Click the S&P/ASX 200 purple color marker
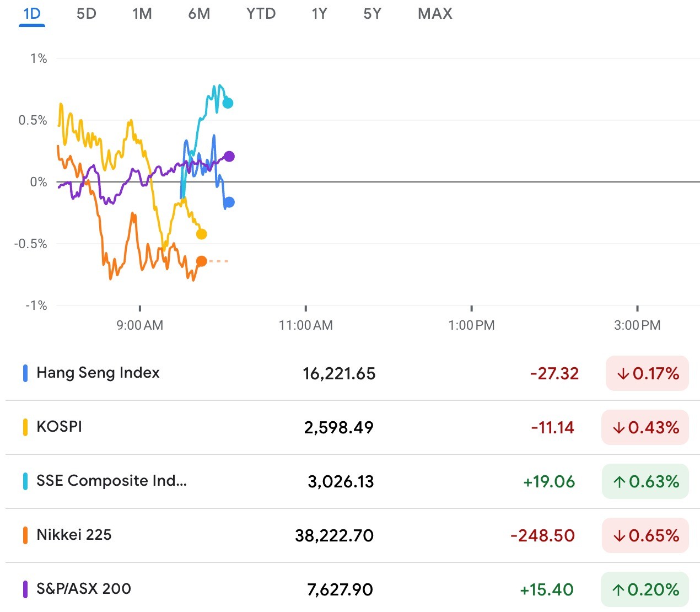The image size is (700, 612). pos(25,589)
